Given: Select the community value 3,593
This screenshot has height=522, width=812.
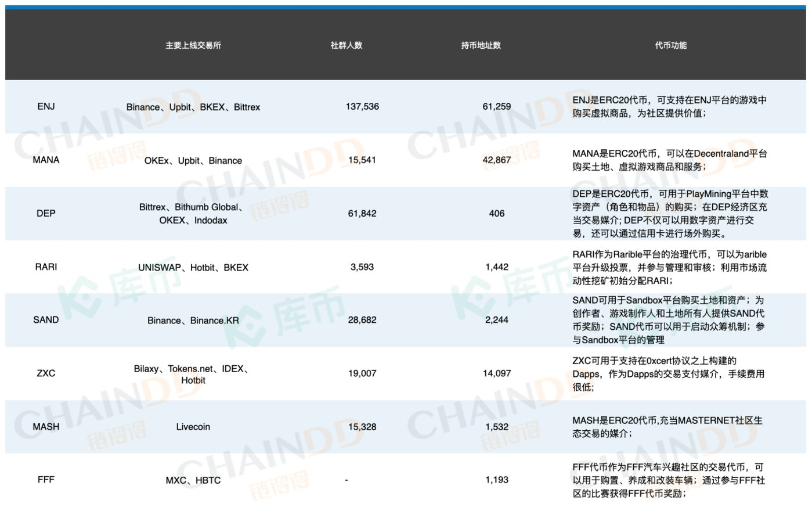Looking at the screenshot, I should pyautogui.click(x=362, y=267).
